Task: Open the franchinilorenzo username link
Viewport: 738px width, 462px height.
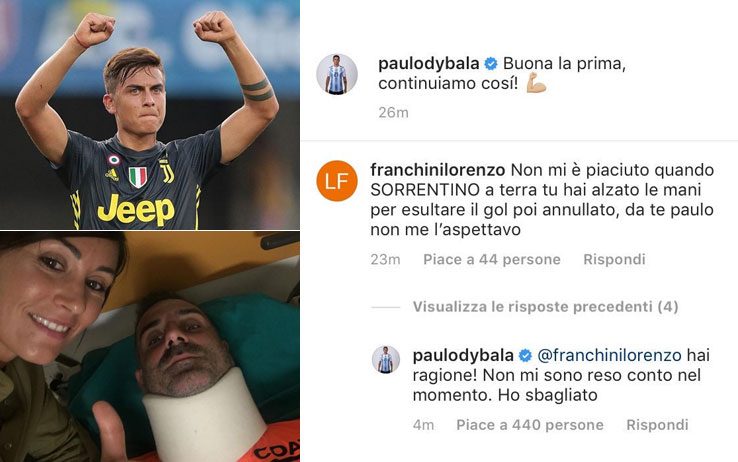Action: (x=438, y=169)
